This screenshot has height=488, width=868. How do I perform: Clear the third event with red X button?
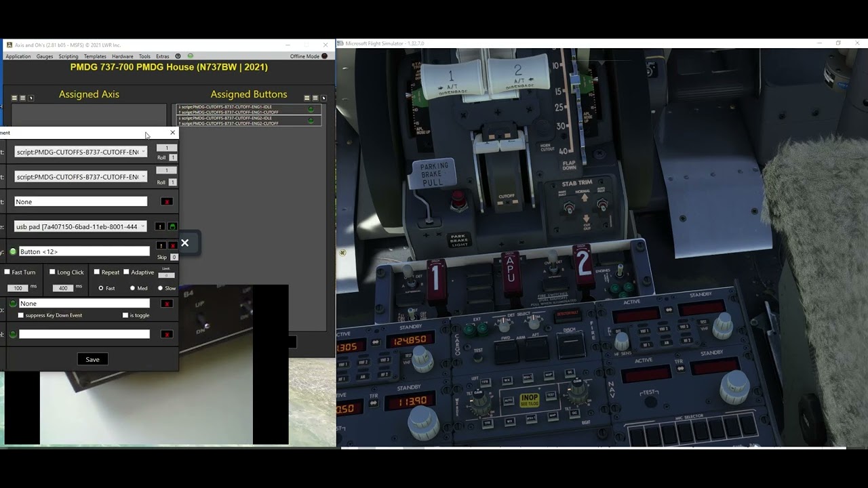point(167,201)
